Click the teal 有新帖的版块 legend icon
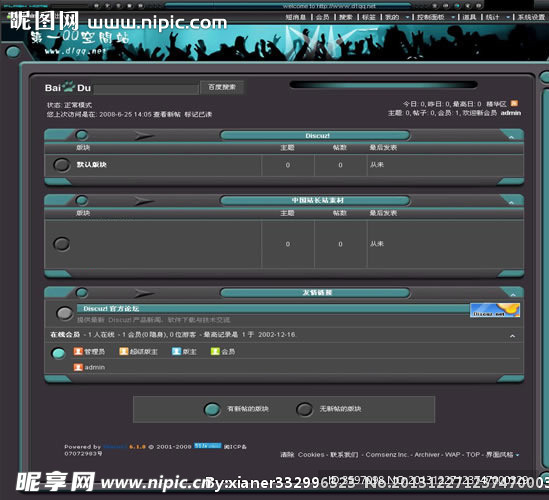The height and width of the screenshot is (500, 549). coord(212,409)
